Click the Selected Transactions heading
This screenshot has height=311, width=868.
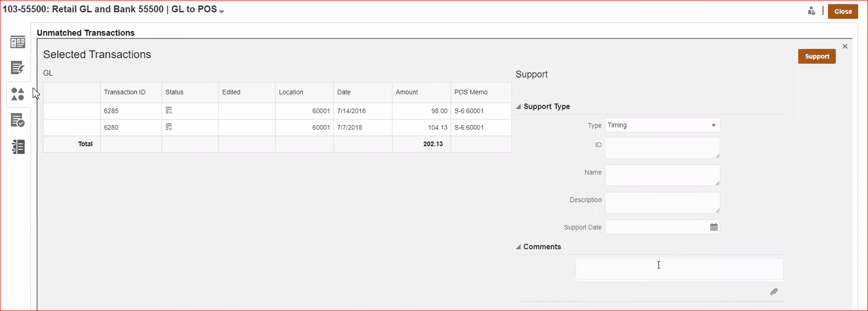click(97, 54)
